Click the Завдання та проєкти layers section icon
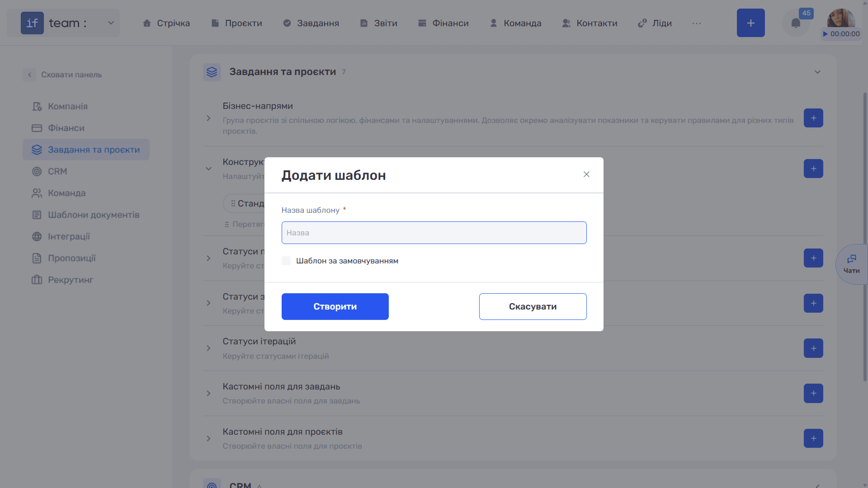The width and height of the screenshot is (868, 488). 212,72
